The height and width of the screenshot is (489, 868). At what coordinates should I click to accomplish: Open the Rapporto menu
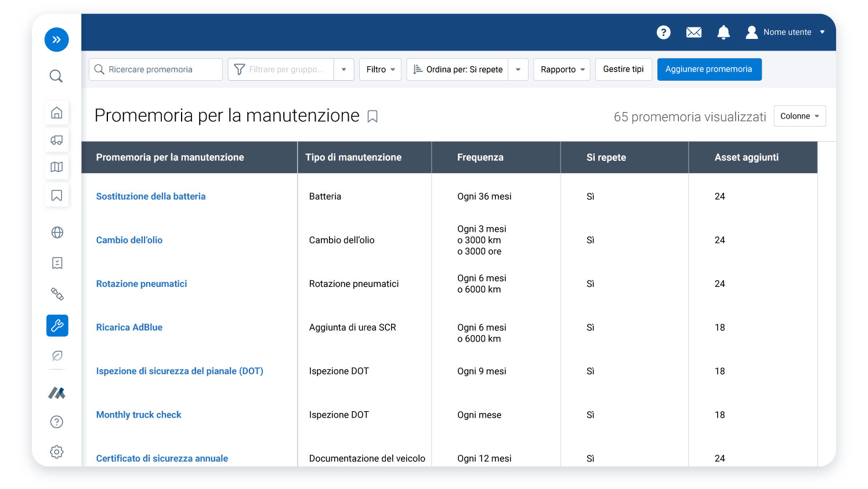pyautogui.click(x=561, y=69)
